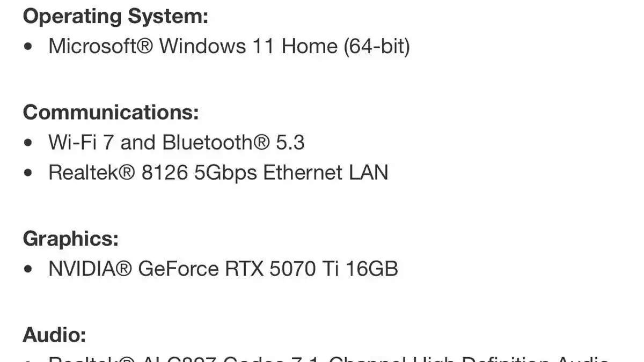Click the Ethernet LAN text
The width and height of the screenshot is (644, 362).
325,172
